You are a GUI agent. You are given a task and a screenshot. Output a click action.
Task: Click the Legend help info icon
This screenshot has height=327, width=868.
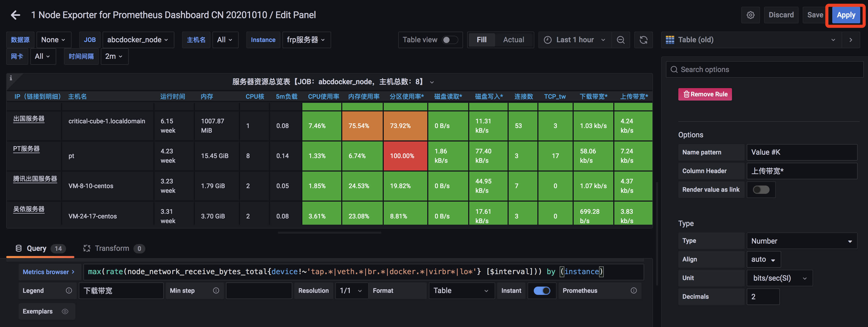coord(69,290)
